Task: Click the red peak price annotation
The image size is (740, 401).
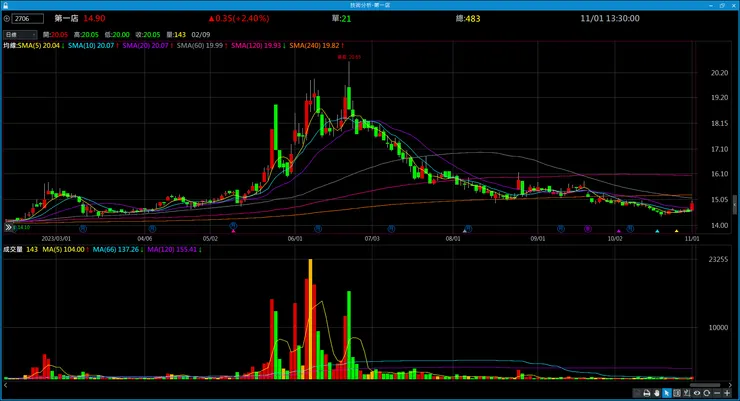Action: point(349,57)
